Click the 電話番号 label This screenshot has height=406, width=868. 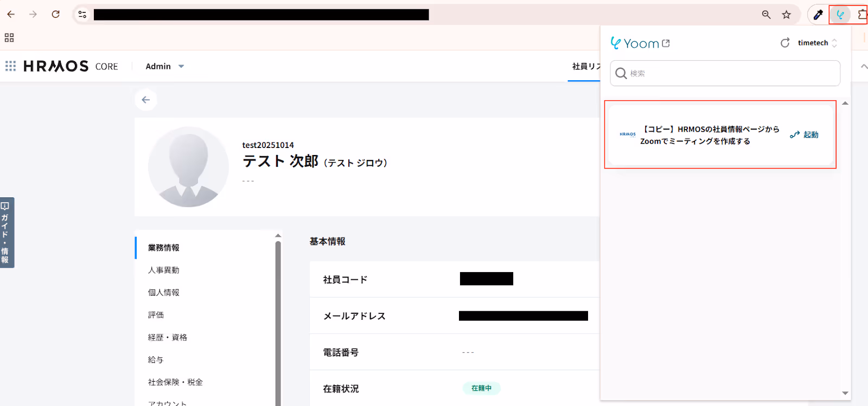pos(341,352)
